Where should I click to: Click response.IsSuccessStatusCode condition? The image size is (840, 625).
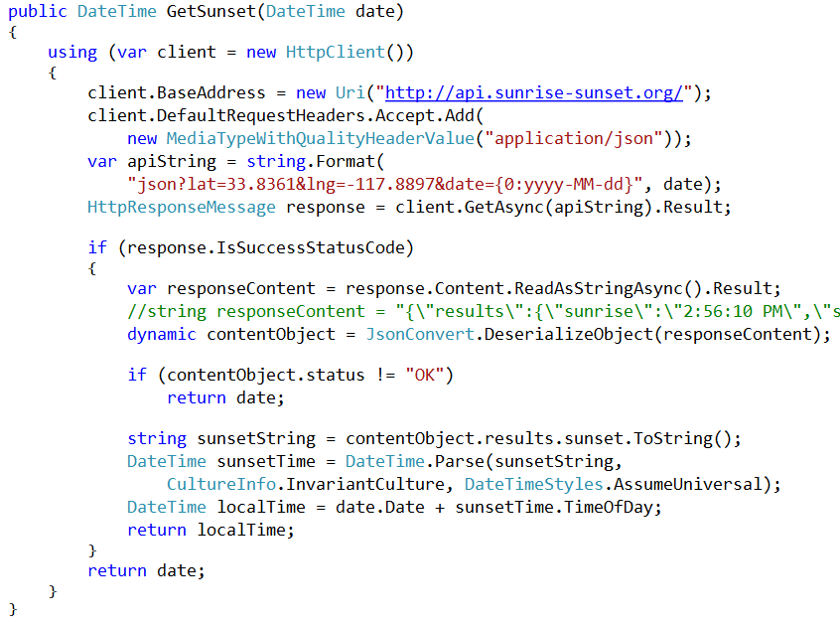tap(265, 247)
